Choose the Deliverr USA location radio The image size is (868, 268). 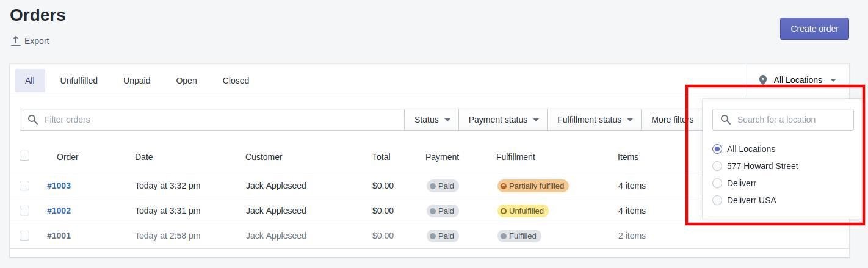click(x=717, y=200)
